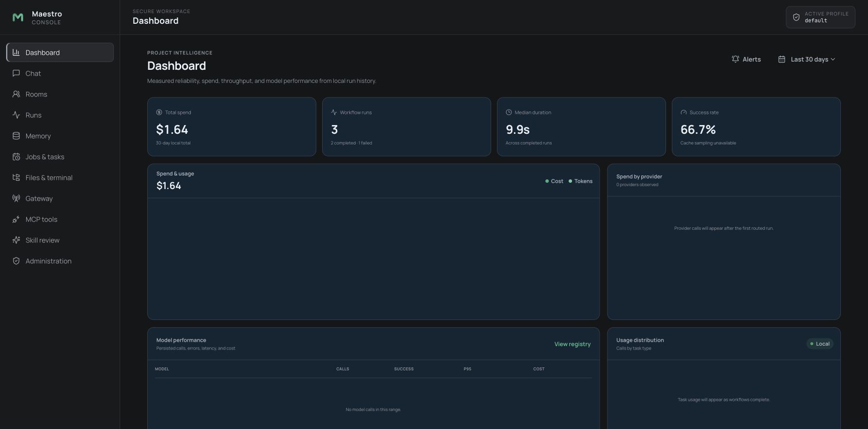The width and height of the screenshot is (868, 429).
Task: Click the Local badge in Usage distribution
Action: pyautogui.click(x=820, y=344)
